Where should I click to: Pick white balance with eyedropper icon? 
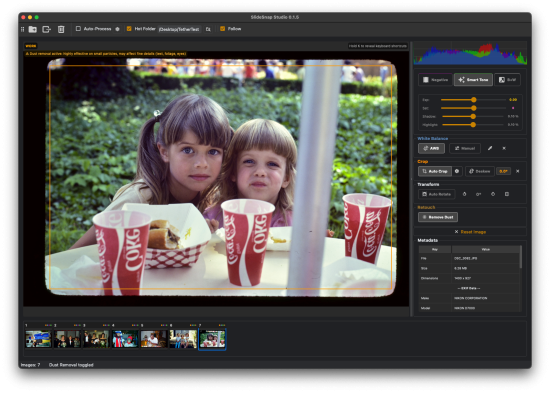490,148
